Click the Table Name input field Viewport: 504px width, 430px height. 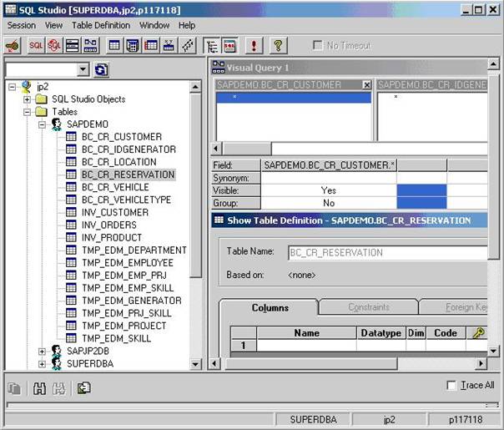point(387,253)
